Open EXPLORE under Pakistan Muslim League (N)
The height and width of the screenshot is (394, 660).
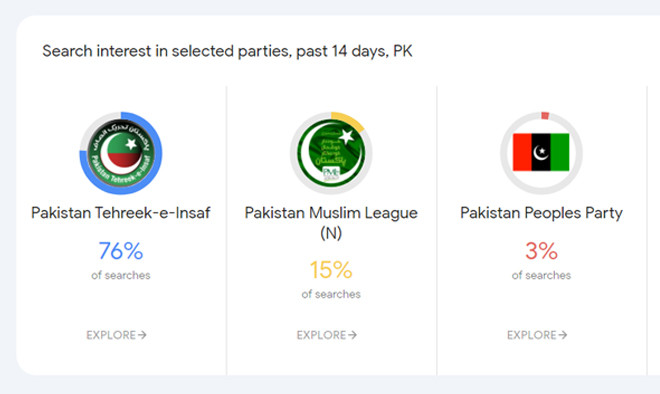pos(327,335)
